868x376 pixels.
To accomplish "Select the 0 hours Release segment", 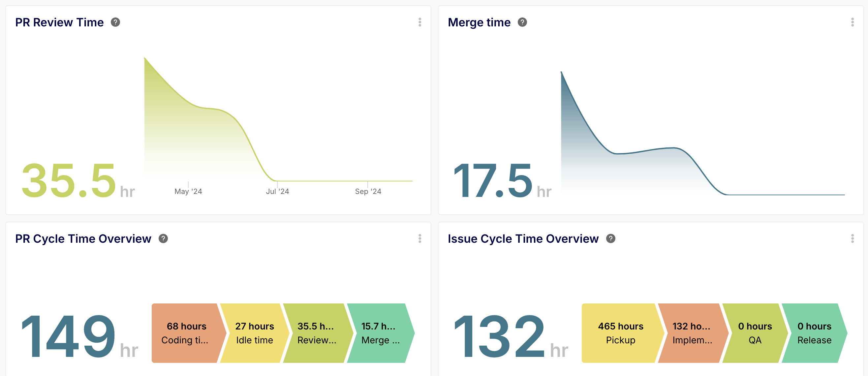I will click(814, 333).
